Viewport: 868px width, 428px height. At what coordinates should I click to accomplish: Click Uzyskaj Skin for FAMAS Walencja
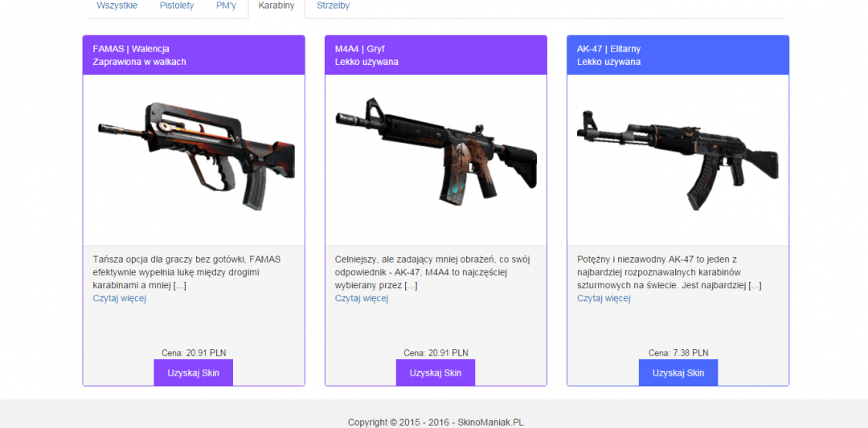point(193,373)
